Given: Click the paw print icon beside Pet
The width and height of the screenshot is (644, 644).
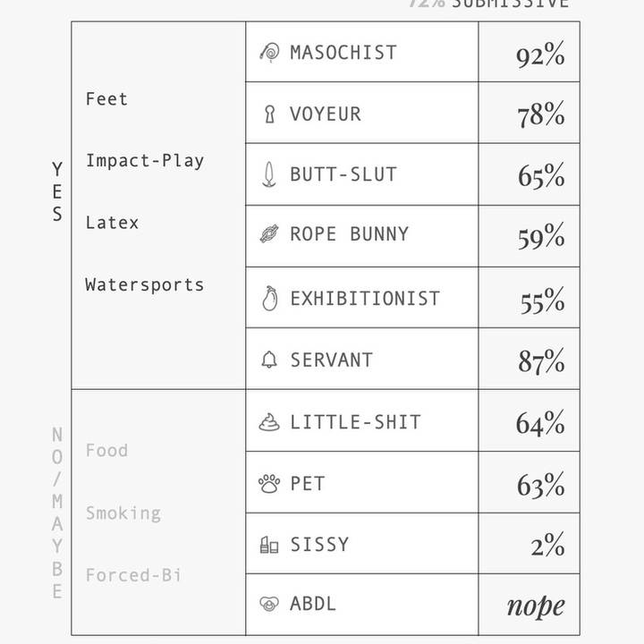Looking at the screenshot, I should point(269,484).
